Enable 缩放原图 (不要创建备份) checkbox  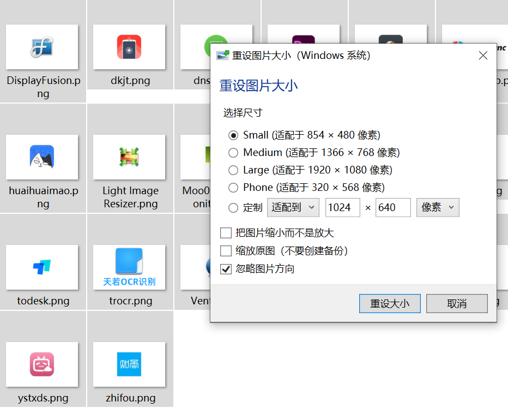[226, 251]
